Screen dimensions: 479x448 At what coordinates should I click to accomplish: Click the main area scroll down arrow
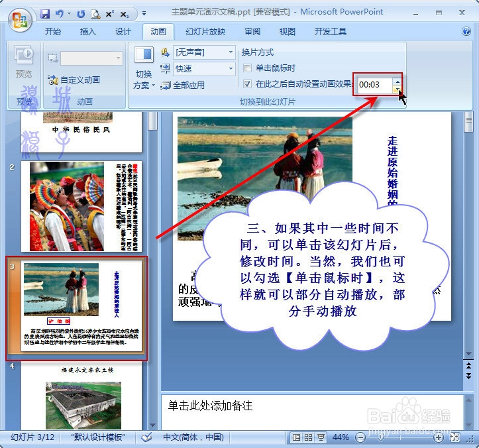pyautogui.click(x=468, y=354)
